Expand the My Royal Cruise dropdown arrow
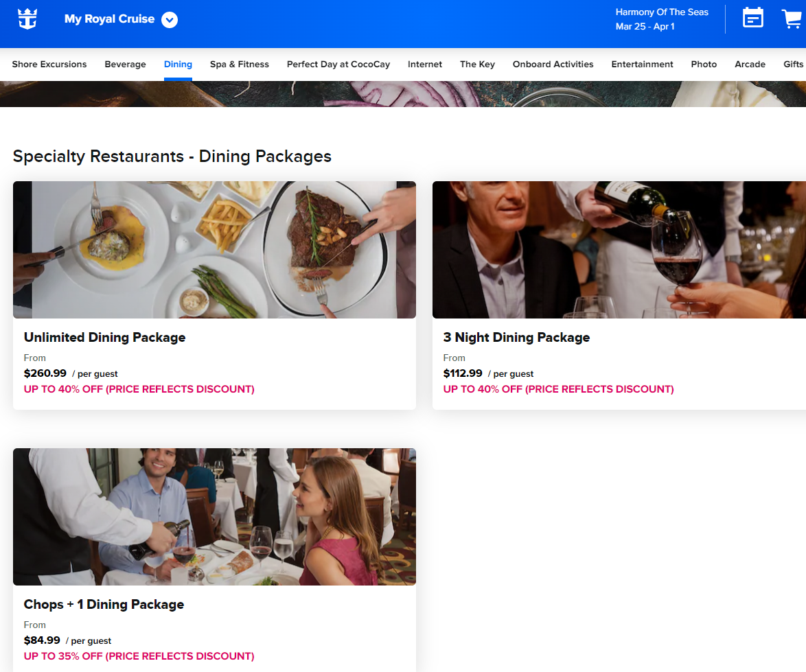 [170, 19]
